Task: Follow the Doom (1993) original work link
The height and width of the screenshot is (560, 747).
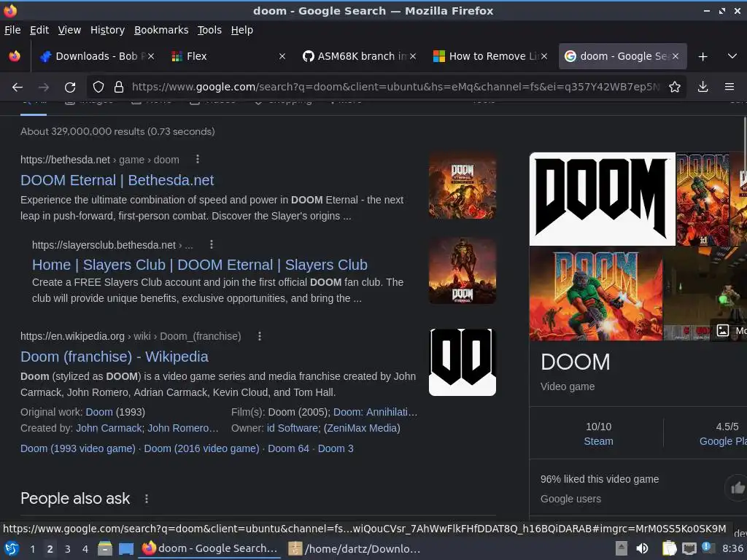Action: pyautogui.click(x=99, y=412)
